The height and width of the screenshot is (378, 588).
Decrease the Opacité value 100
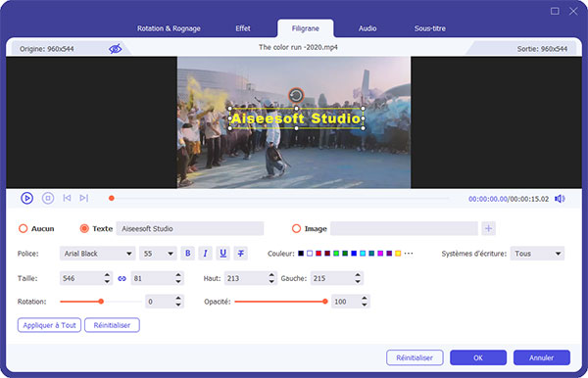[365, 305]
